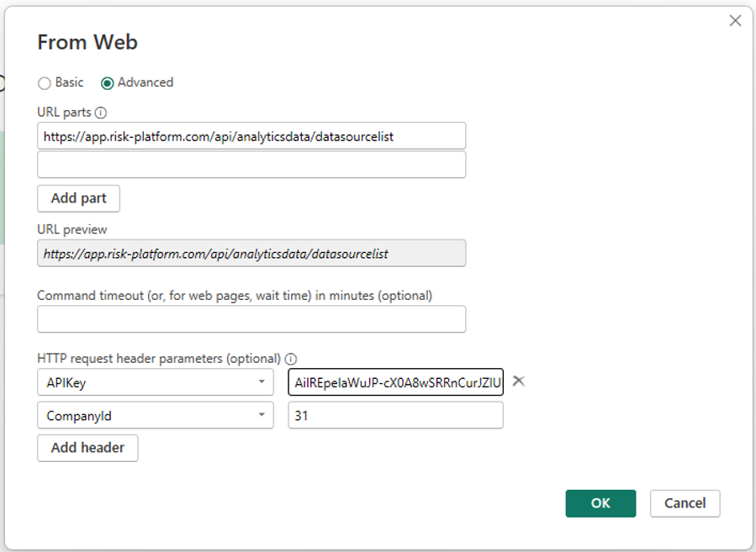The width and height of the screenshot is (756, 552).
Task: Click the Command timeout input field
Action: click(x=251, y=319)
